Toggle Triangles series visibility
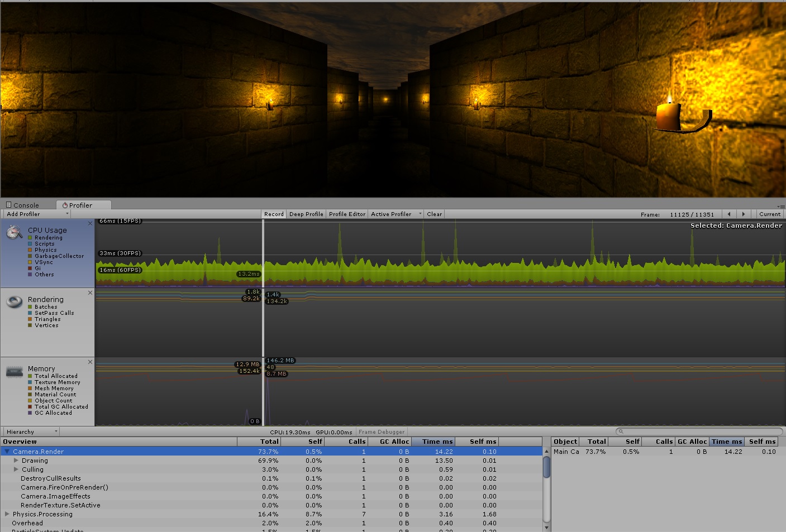The image size is (786, 532). pos(30,319)
